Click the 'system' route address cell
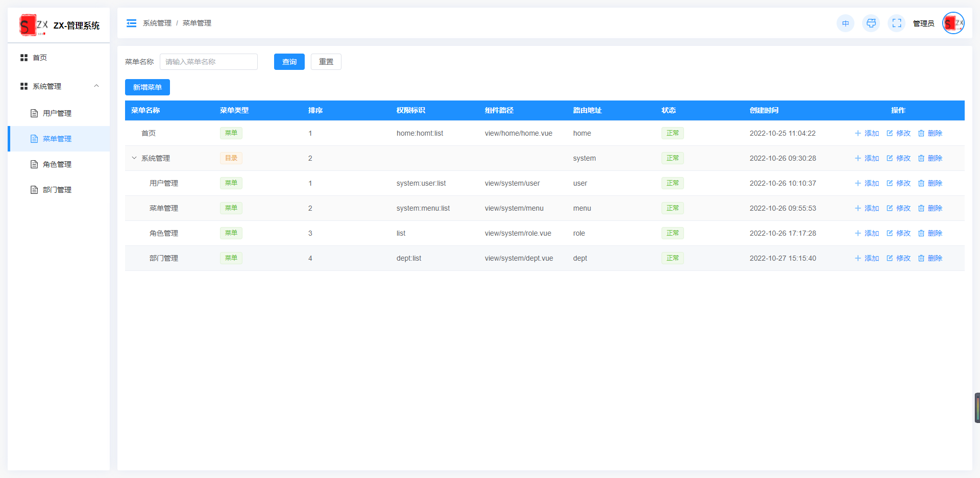 [584, 158]
